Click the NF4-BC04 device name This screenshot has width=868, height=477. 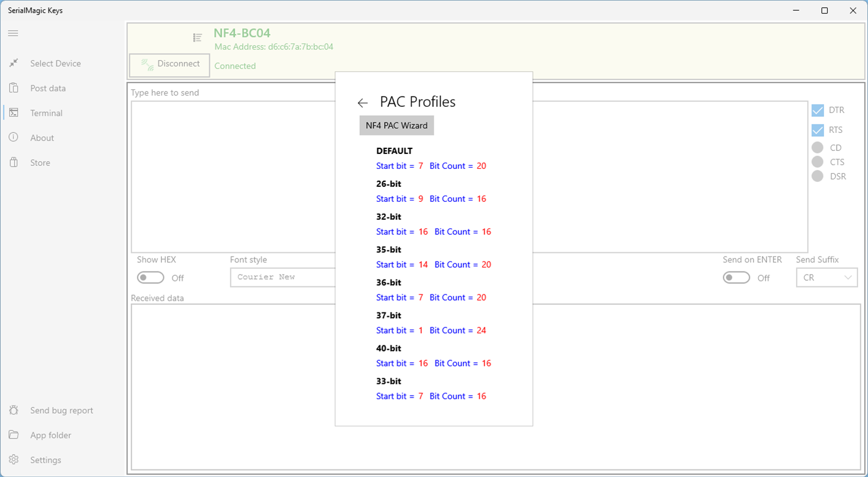pos(242,33)
